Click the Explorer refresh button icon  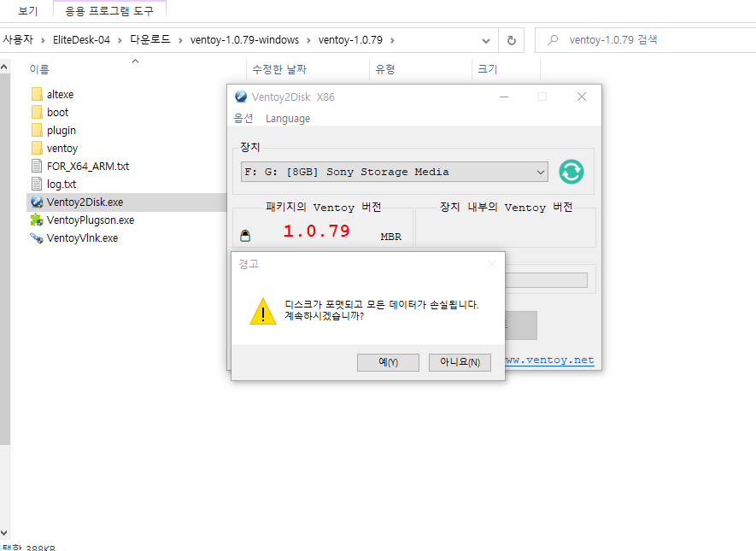[x=512, y=40]
